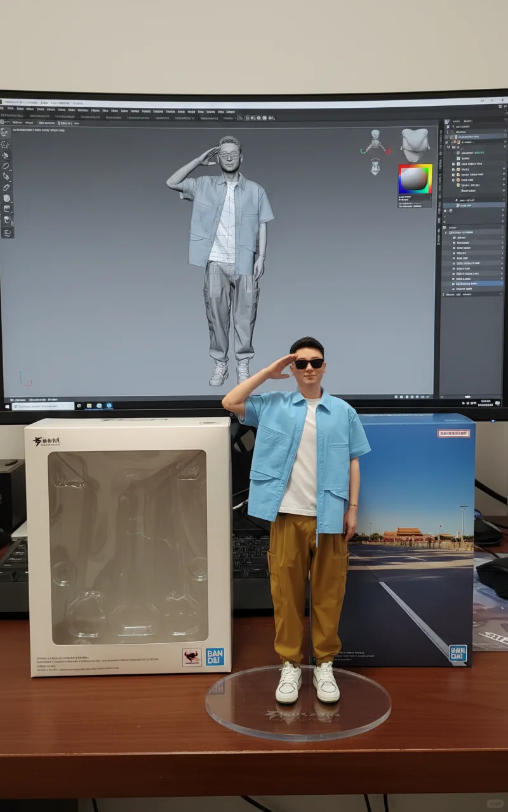Screen dimensions: 508x812
Task: Select the topmost tool in the left vertical toolbar
Action: tap(6, 133)
